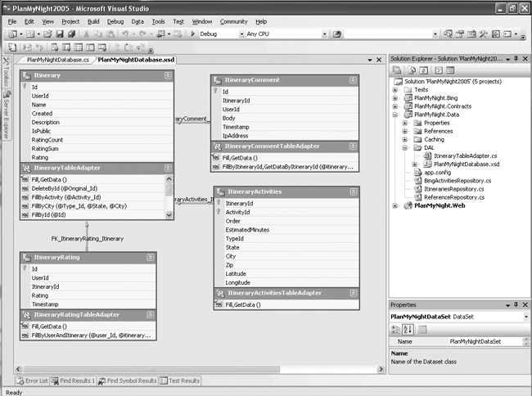The height and width of the screenshot is (396, 532).
Task: Toggle auto-hide pin on Properties panel
Action: 516,305
